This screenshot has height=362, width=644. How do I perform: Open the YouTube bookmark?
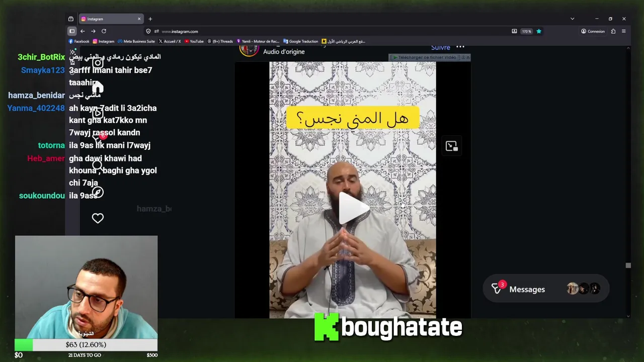(x=194, y=41)
